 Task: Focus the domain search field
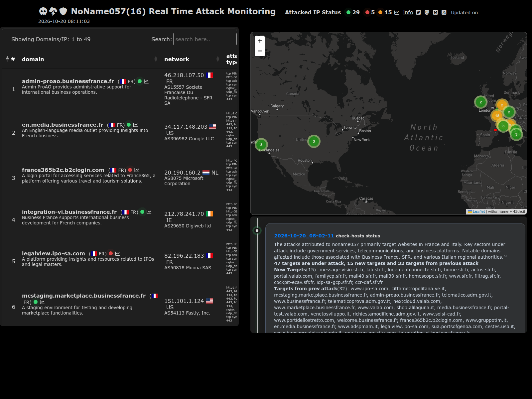tap(205, 39)
